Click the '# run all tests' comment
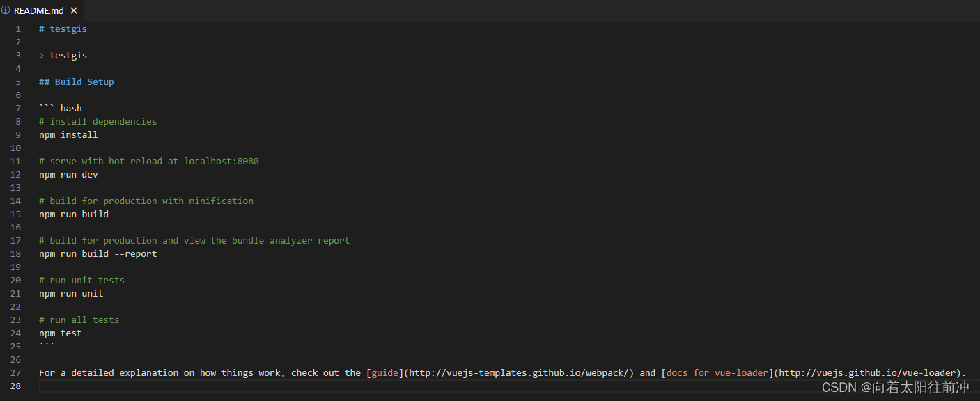The width and height of the screenshot is (980, 401). coord(79,320)
